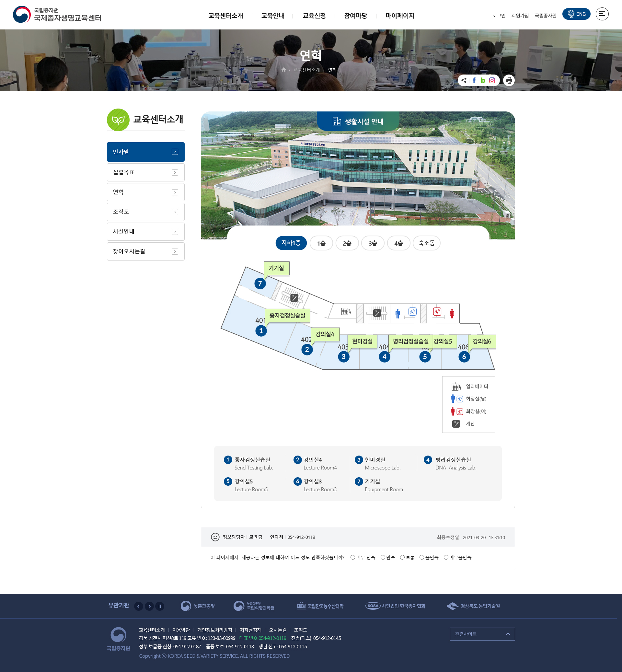622x672 pixels.
Task: Open the 연혁 sidebar item via its chevron
Action: click(x=175, y=192)
